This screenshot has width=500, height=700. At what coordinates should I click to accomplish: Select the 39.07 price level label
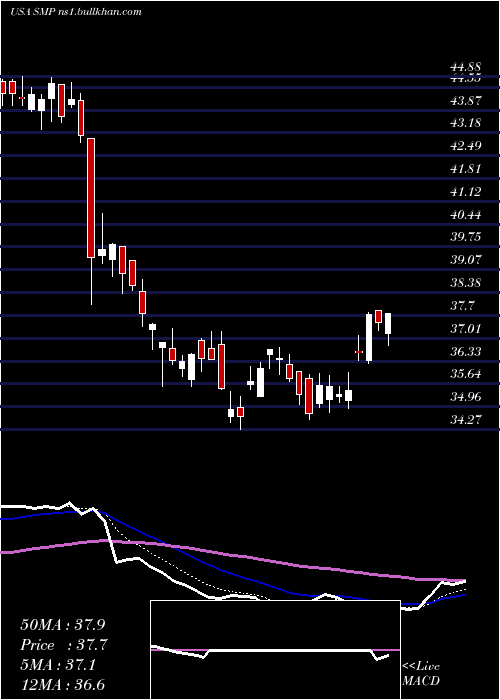(x=466, y=260)
